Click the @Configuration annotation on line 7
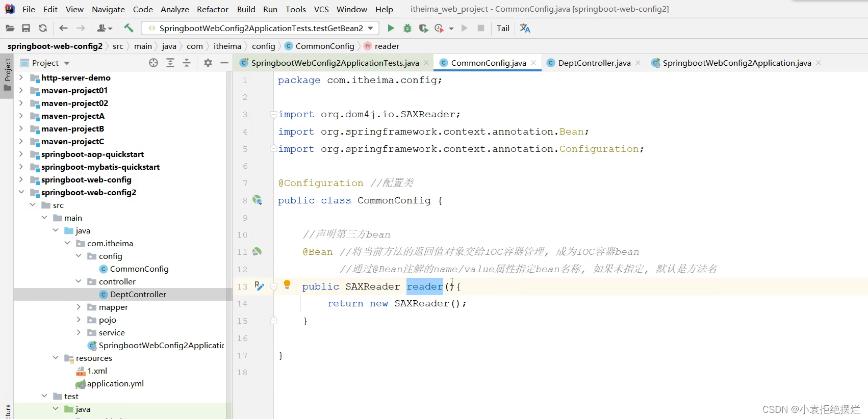This screenshot has width=868, height=419. [x=321, y=183]
